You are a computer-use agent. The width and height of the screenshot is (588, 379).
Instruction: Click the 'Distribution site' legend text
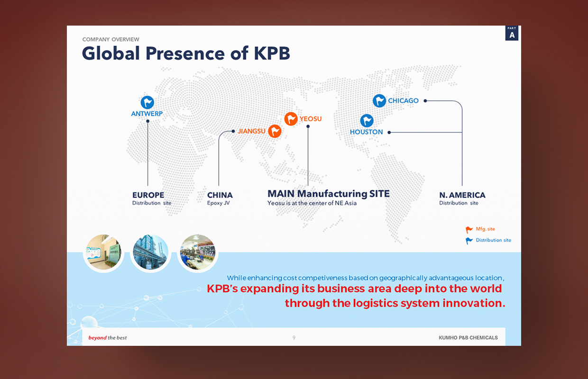pos(494,240)
